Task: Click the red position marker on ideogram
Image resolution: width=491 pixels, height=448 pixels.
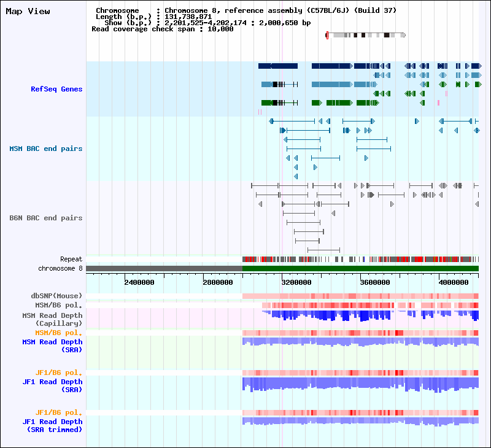Action: pyautogui.click(x=327, y=35)
